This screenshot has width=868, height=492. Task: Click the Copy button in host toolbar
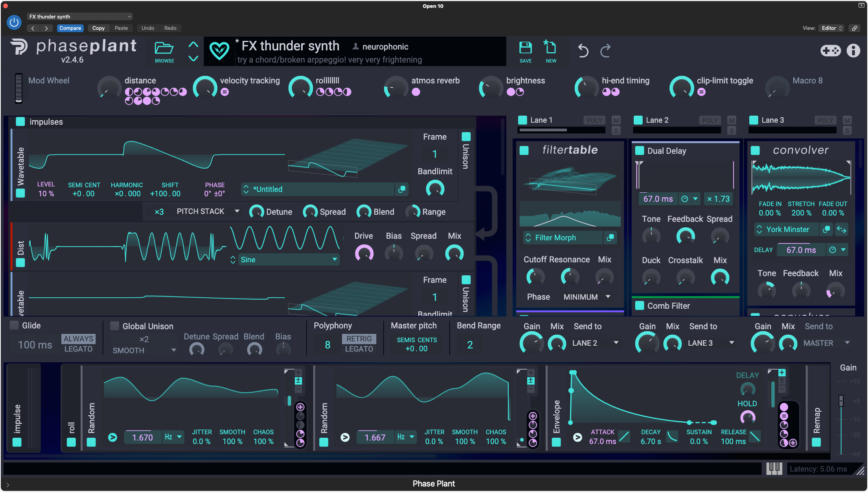(98, 28)
